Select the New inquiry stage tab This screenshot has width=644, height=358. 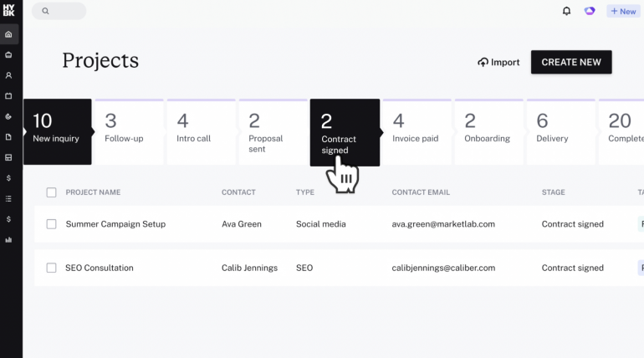58,132
